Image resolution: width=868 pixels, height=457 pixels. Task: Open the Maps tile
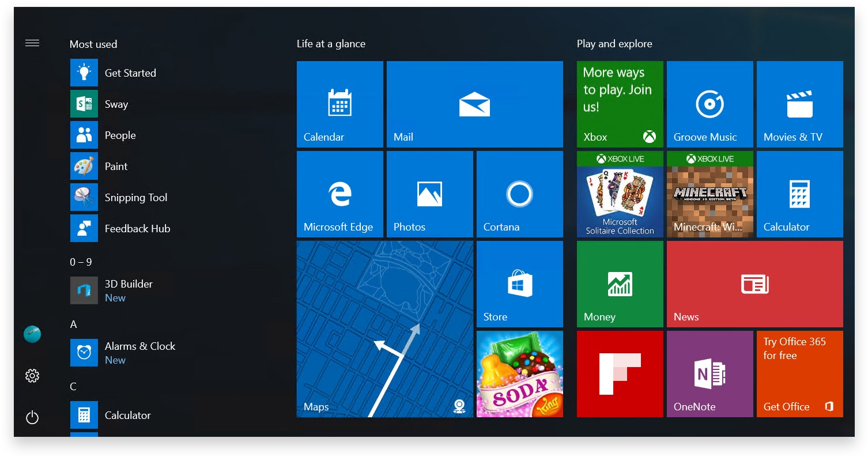coord(385,329)
